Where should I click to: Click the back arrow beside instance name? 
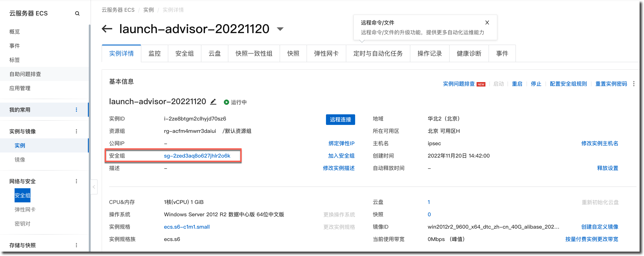[x=107, y=29]
